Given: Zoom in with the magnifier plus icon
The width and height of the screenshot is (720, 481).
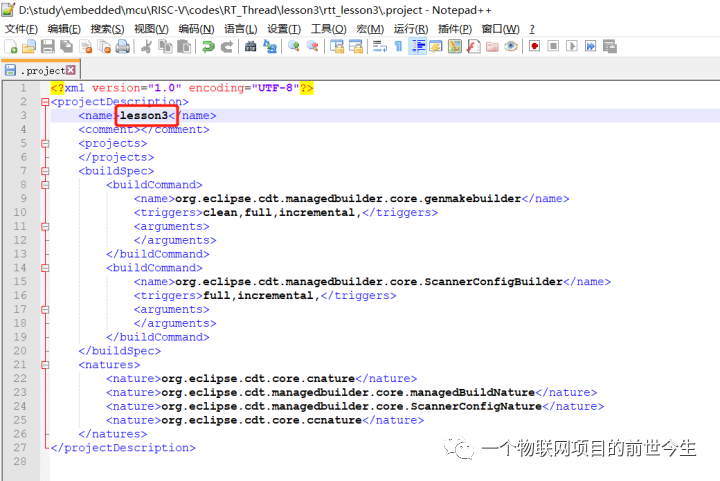Looking at the screenshot, I should pyautogui.click(x=293, y=46).
